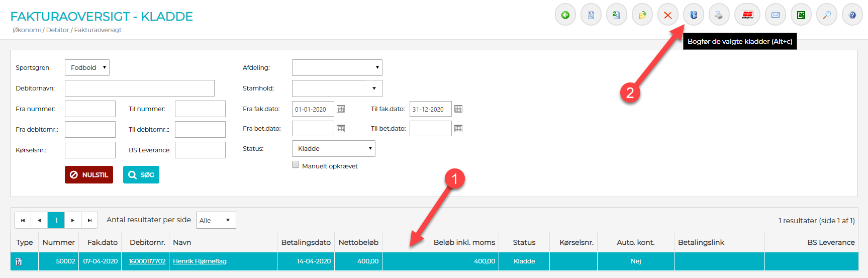
Task: Expand the Afdeling dropdown
Action: 337,68
